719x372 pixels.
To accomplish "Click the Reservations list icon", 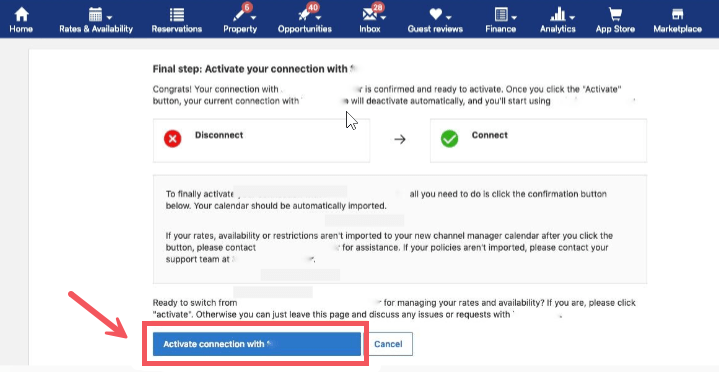I will click(177, 14).
